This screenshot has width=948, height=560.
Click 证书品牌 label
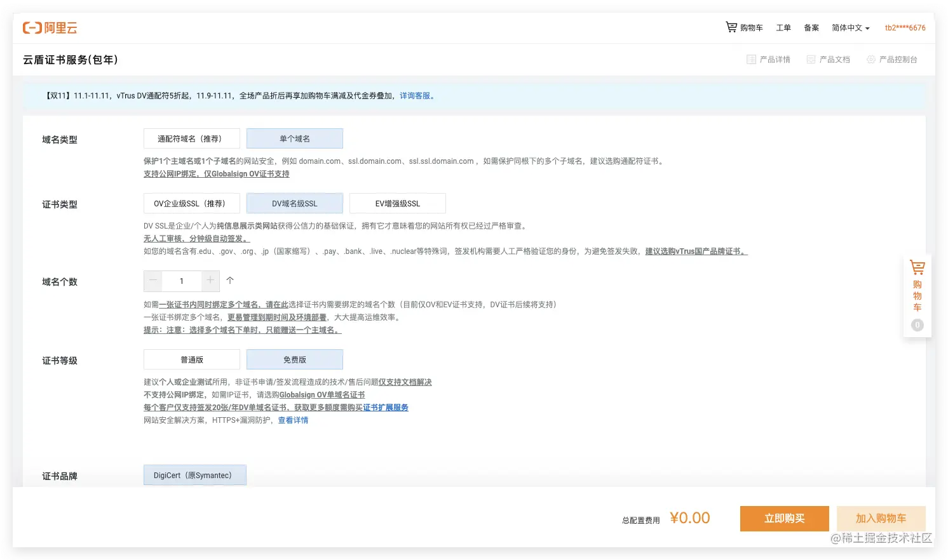coord(60,476)
